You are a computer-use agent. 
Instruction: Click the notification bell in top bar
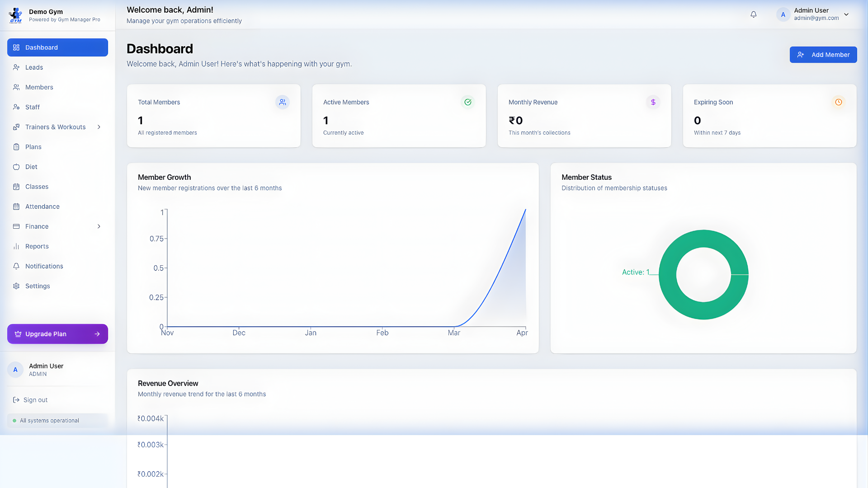(x=754, y=14)
